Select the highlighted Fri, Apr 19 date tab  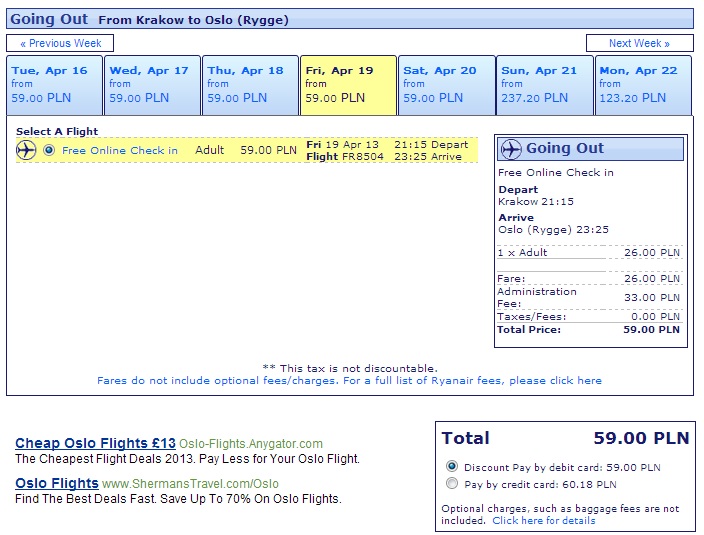coord(348,85)
